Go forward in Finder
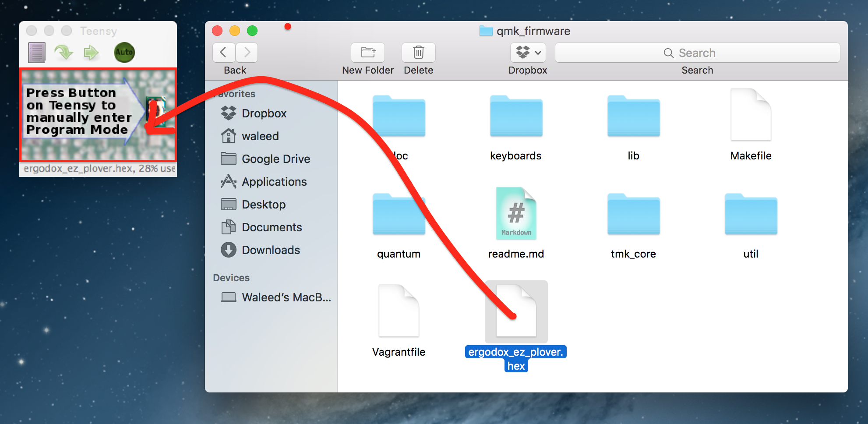868x424 pixels. 247,53
